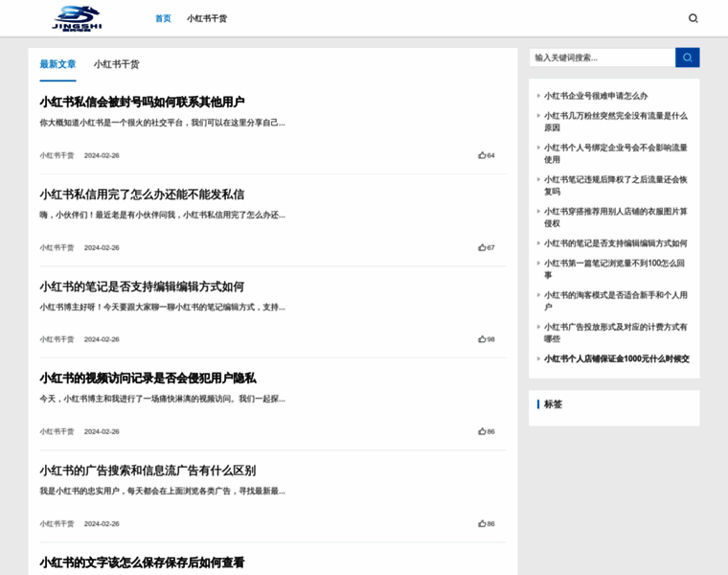Click 小红书干货 category under the 私信会被封号 article
This screenshot has width=728, height=575.
pyautogui.click(x=57, y=155)
